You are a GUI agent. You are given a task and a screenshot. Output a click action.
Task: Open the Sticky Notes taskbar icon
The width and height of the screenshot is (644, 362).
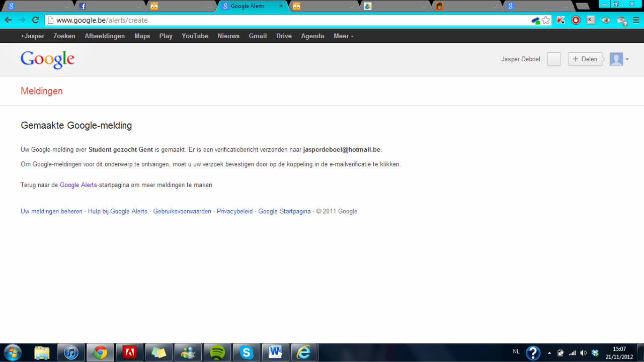[x=158, y=352]
